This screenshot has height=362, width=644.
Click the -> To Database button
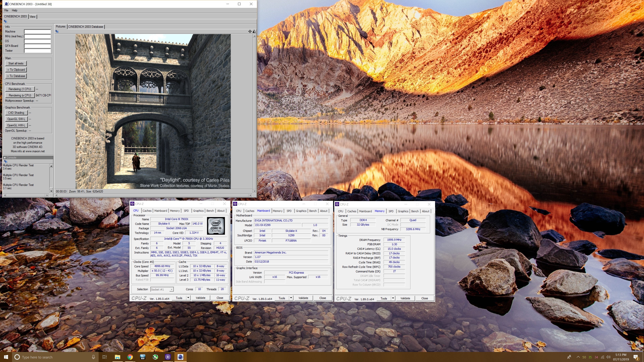click(16, 76)
